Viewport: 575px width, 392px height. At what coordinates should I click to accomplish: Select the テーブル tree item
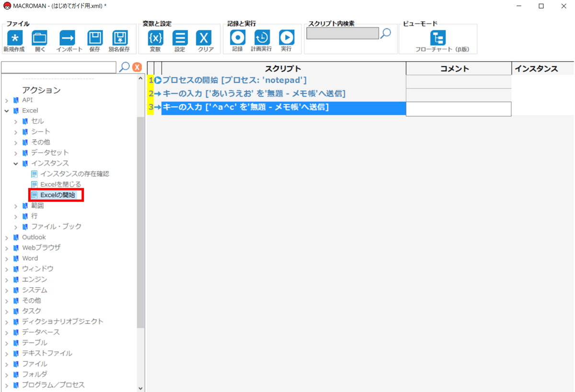click(x=34, y=343)
